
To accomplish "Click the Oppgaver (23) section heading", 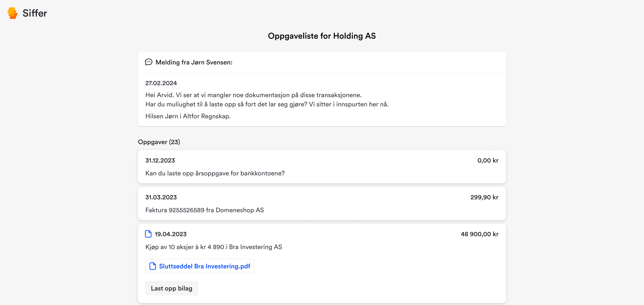I will [x=159, y=142].
